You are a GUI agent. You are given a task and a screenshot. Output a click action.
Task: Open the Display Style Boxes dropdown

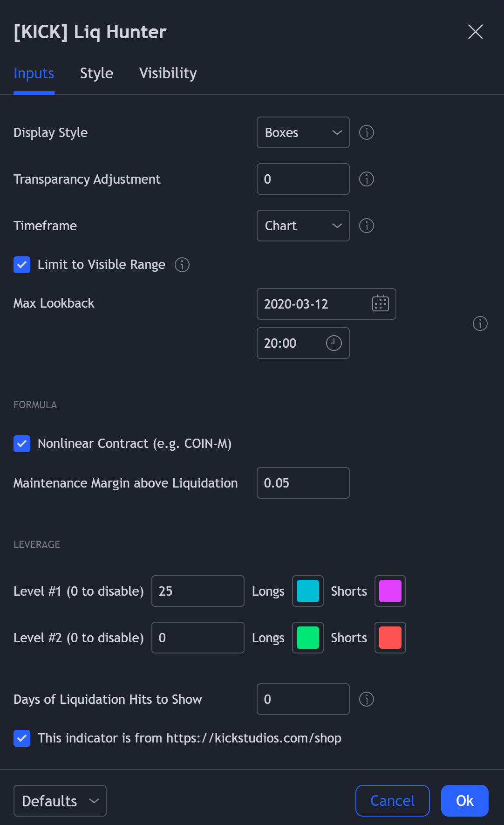click(x=303, y=132)
